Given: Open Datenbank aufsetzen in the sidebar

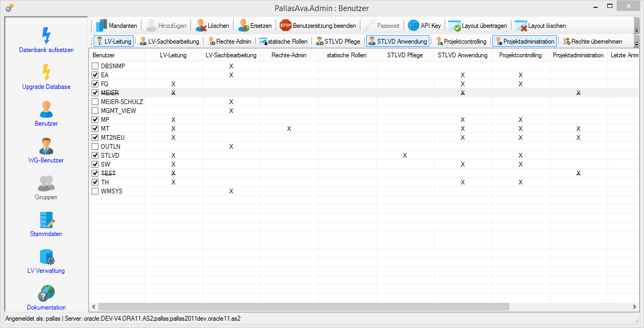Looking at the screenshot, I should coord(46,39).
